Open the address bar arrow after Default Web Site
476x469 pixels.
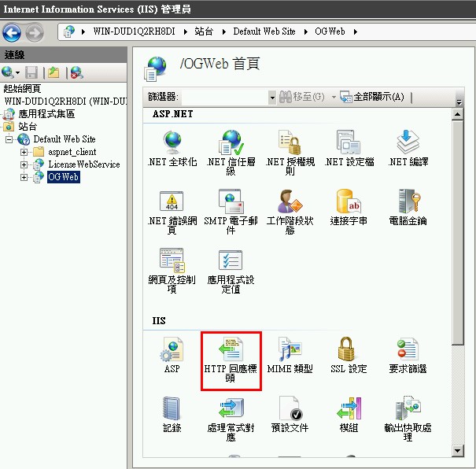click(x=306, y=31)
